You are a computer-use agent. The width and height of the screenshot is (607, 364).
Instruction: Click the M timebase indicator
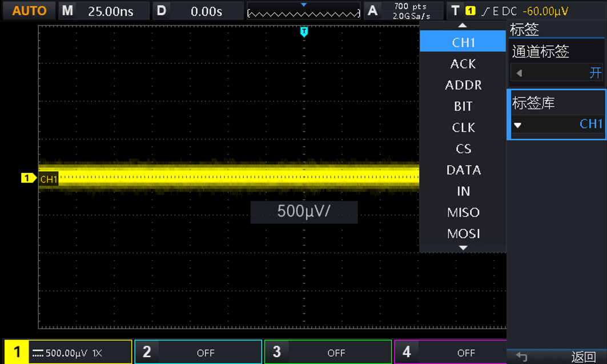coord(68,11)
